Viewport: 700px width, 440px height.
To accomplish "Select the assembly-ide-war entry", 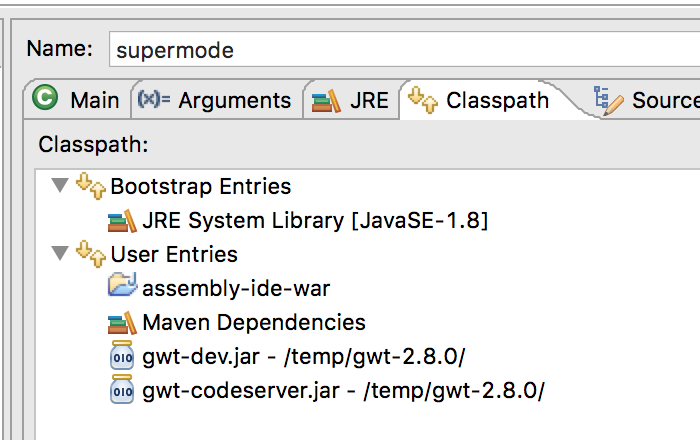I will (236, 288).
